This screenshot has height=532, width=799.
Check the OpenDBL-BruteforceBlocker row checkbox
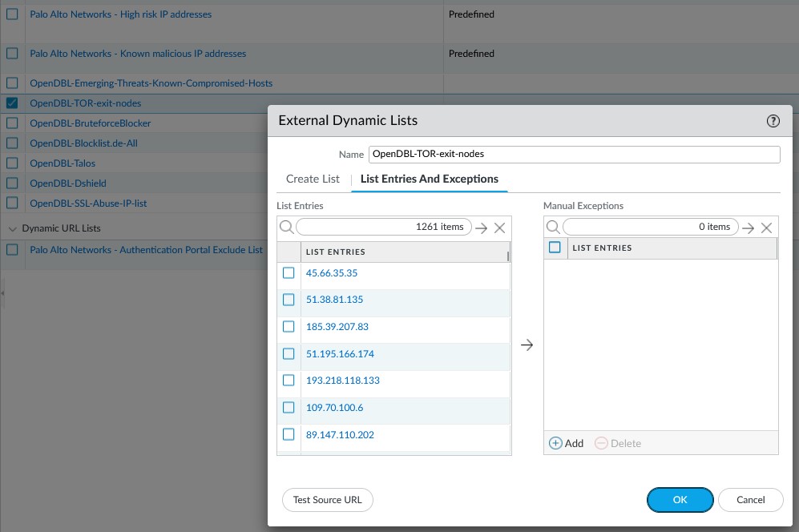12,123
